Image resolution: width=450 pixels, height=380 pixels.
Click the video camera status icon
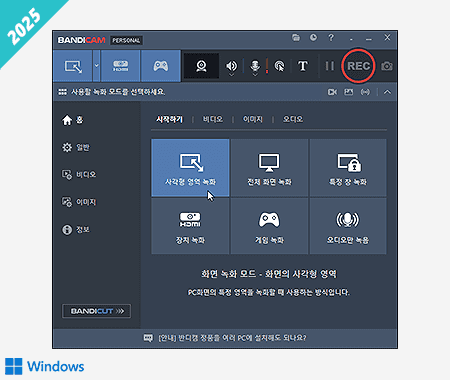(332, 92)
